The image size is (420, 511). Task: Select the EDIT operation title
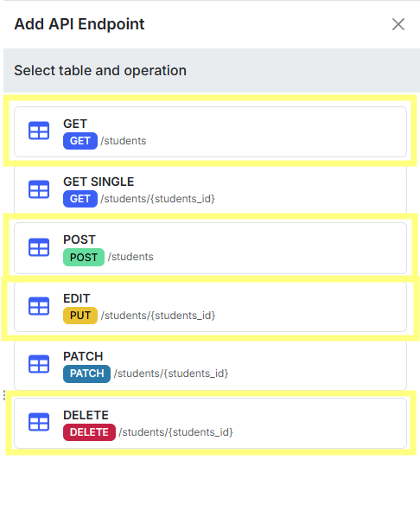tap(77, 298)
